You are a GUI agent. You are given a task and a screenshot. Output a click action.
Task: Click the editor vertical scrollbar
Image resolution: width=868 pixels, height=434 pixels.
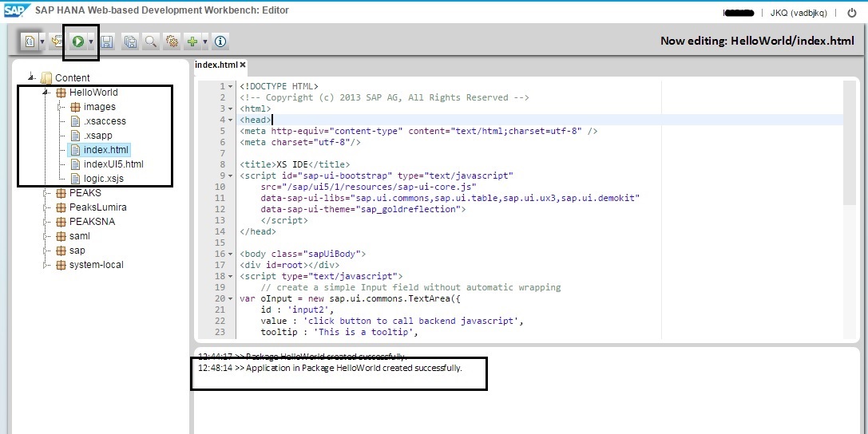tap(849, 144)
